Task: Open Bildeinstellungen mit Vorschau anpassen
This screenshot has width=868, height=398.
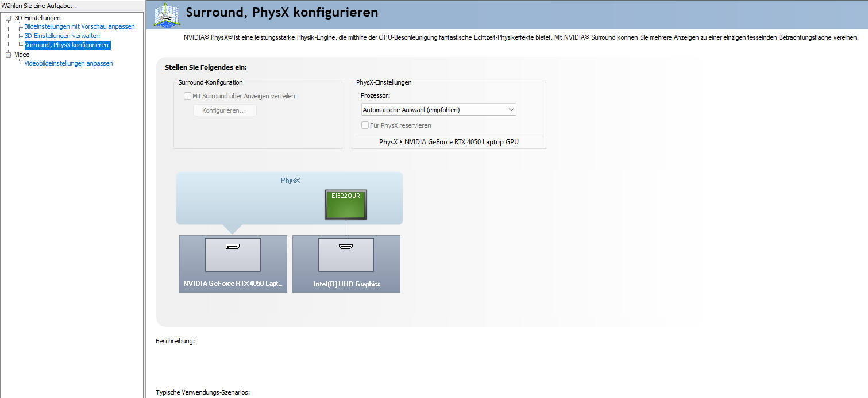Action: (79, 26)
